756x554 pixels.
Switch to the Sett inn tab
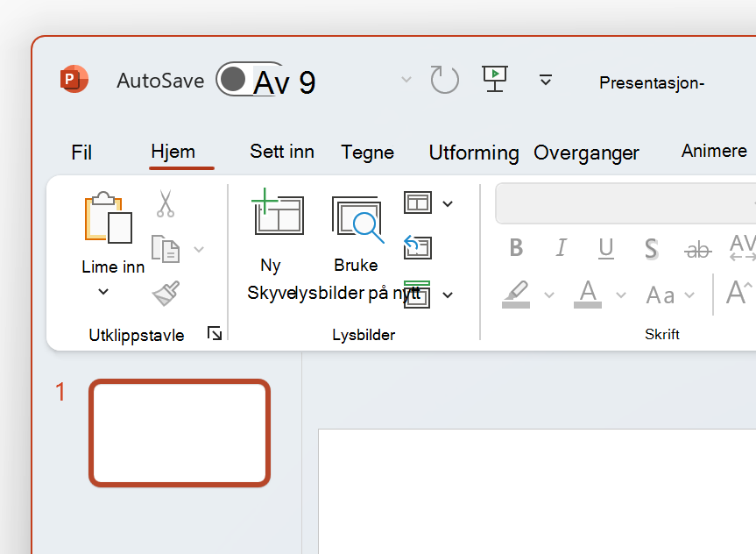click(282, 152)
